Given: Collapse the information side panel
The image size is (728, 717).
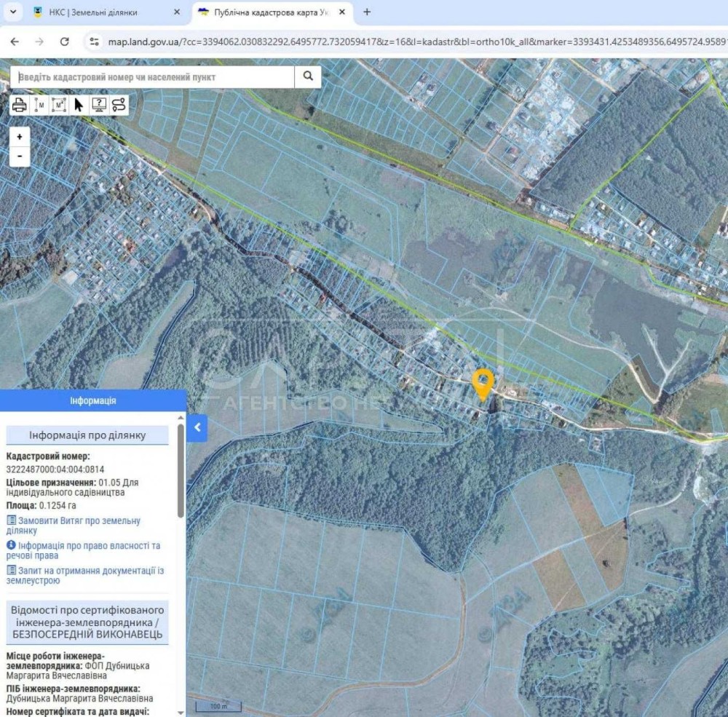Looking at the screenshot, I should click(197, 428).
